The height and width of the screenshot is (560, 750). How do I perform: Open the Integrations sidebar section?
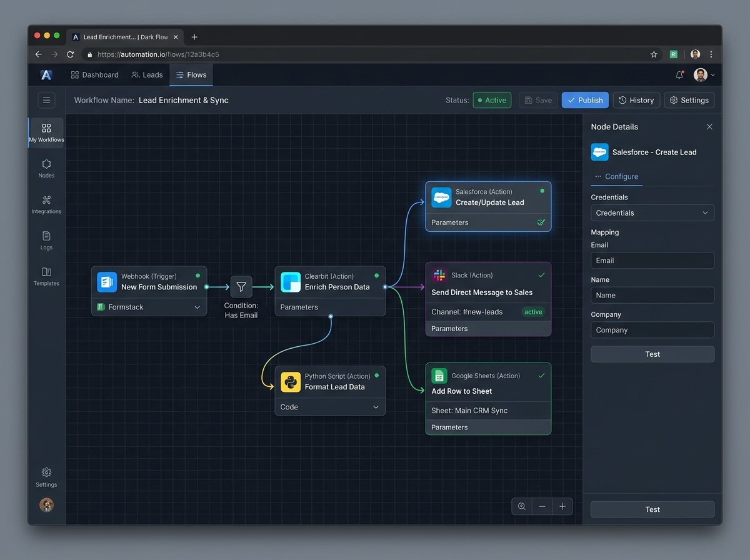46,204
